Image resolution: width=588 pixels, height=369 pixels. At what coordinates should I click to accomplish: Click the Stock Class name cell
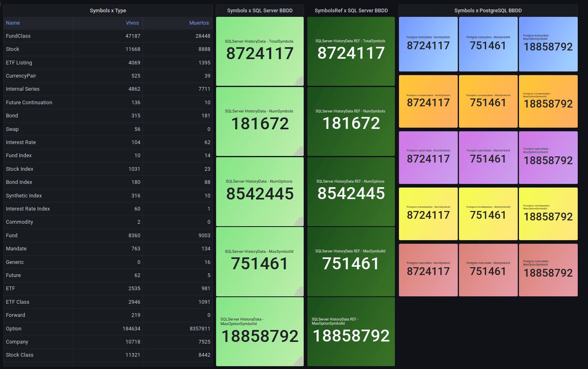tap(38, 355)
